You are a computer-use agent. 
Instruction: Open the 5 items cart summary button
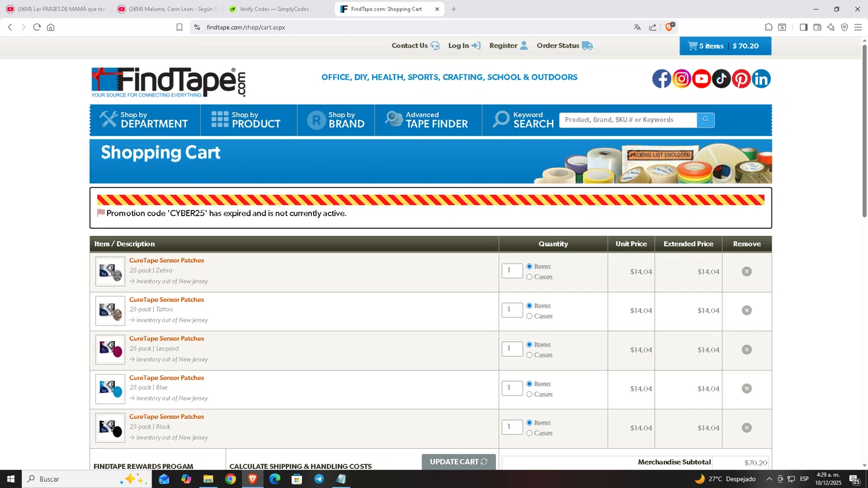[725, 46]
